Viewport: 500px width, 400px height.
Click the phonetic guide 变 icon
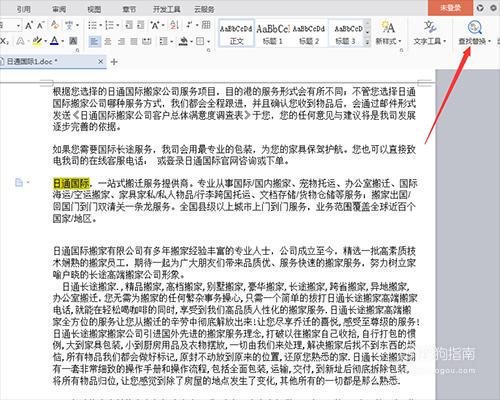click(x=69, y=25)
